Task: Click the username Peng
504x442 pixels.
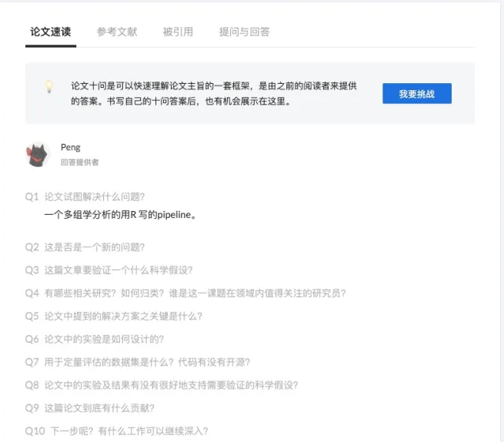Action: (x=70, y=147)
